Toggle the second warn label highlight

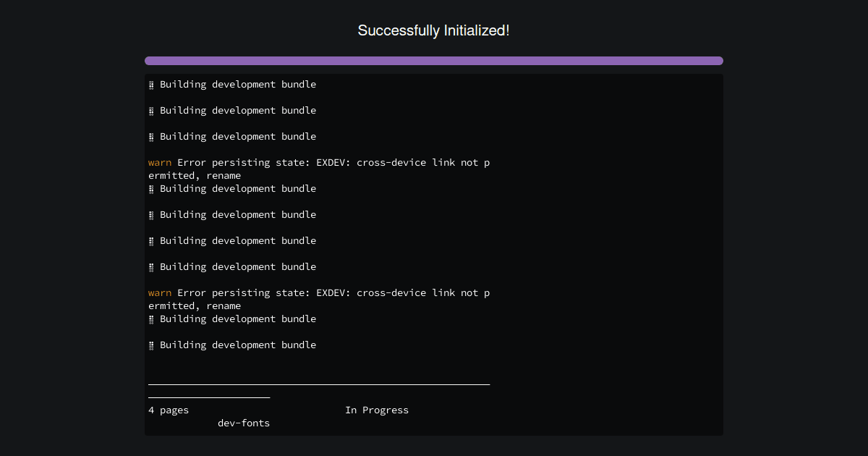point(159,292)
